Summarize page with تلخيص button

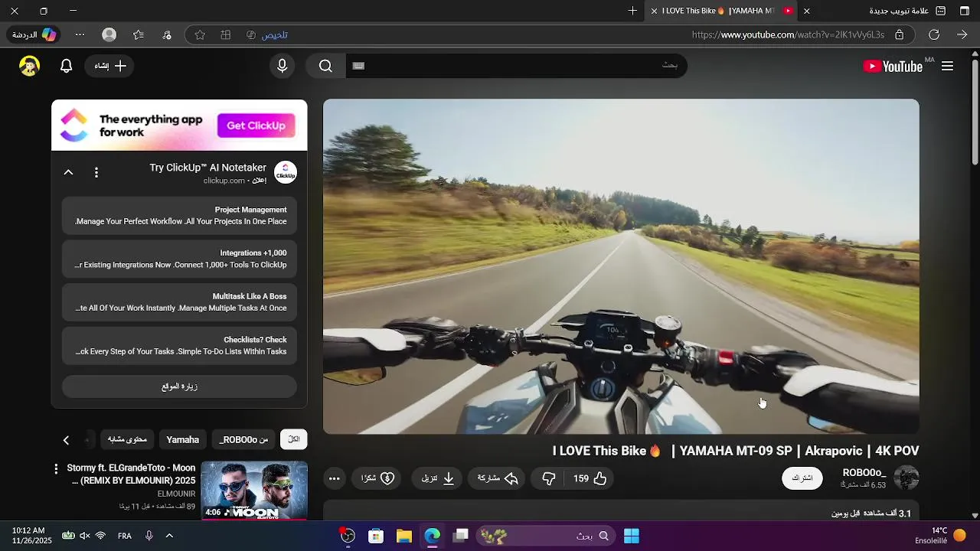[x=268, y=35]
